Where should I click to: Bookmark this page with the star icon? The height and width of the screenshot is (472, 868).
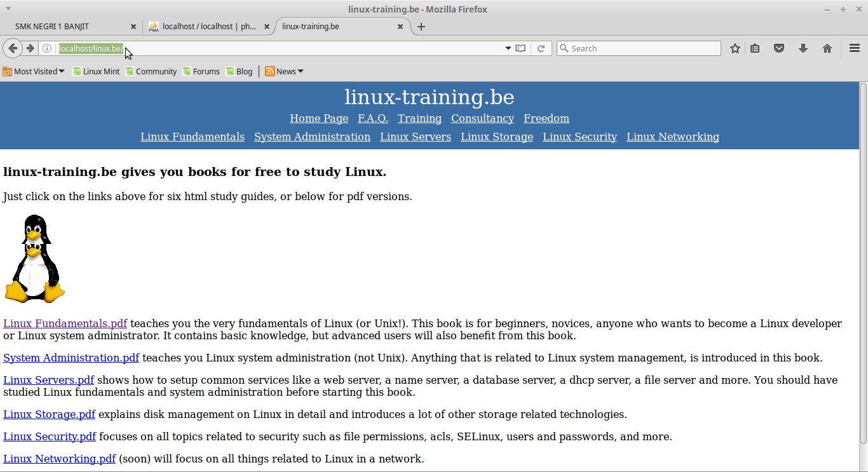[735, 48]
